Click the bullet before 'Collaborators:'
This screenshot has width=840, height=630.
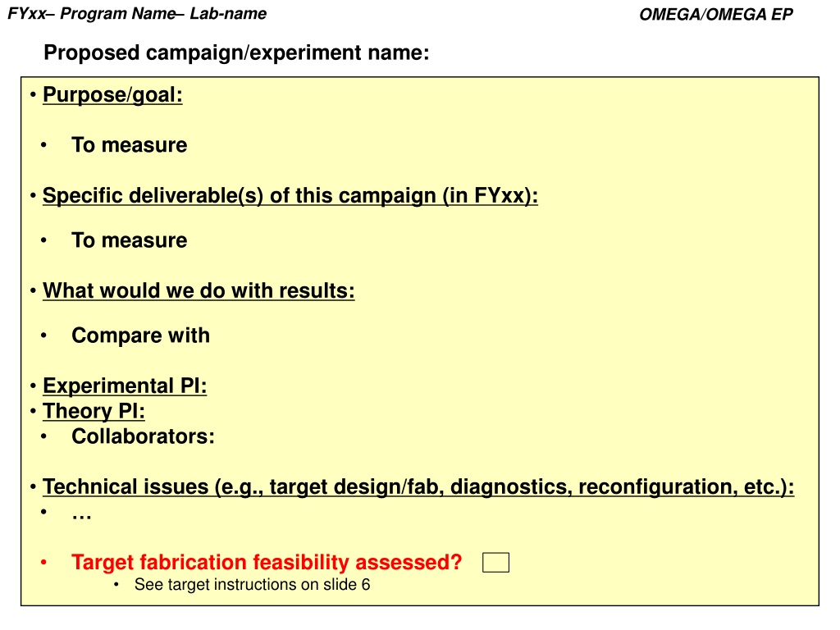(44, 436)
